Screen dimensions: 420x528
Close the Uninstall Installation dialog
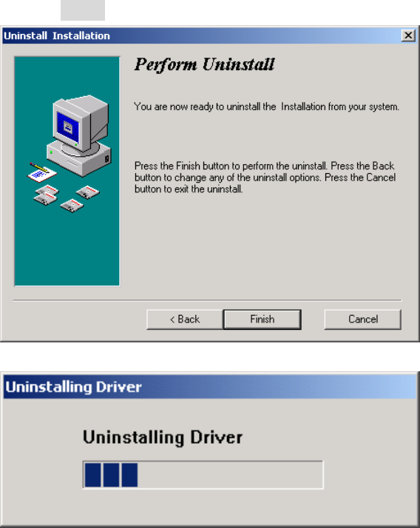pyautogui.click(x=408, y=35)
